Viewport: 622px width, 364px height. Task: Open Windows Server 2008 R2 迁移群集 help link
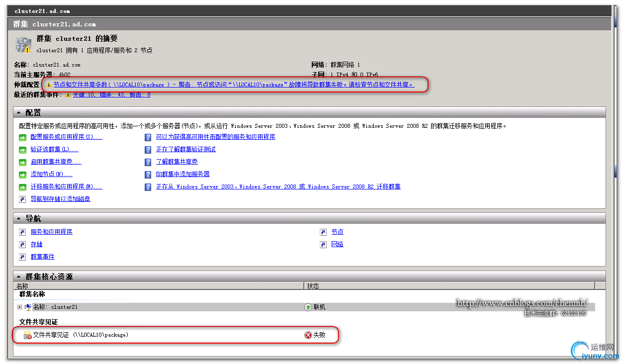(x=278, y=186)
